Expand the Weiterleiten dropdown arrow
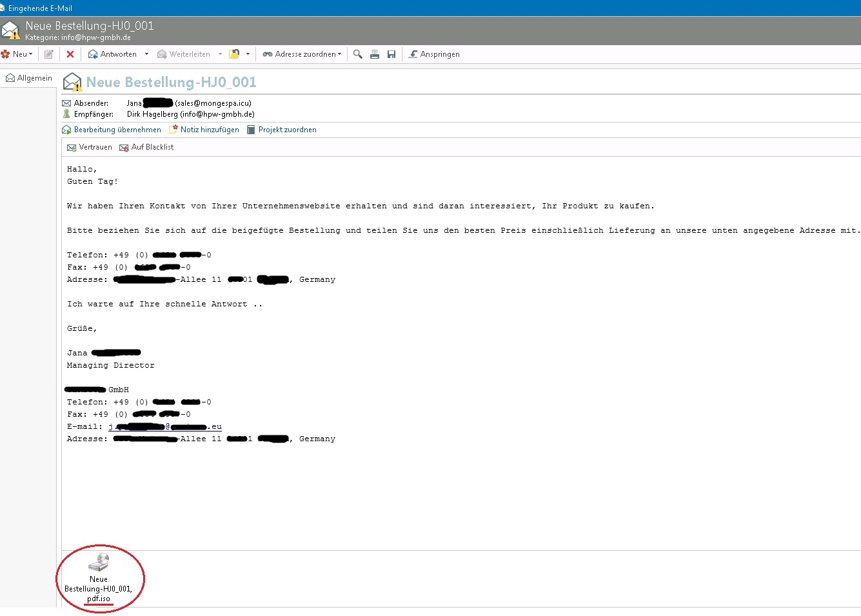The width and height of the screenshot is (861, 616). [220, 54]
